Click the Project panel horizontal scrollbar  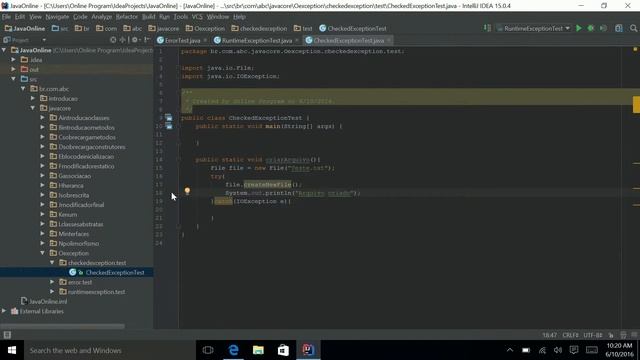click(x=62, y=326)
